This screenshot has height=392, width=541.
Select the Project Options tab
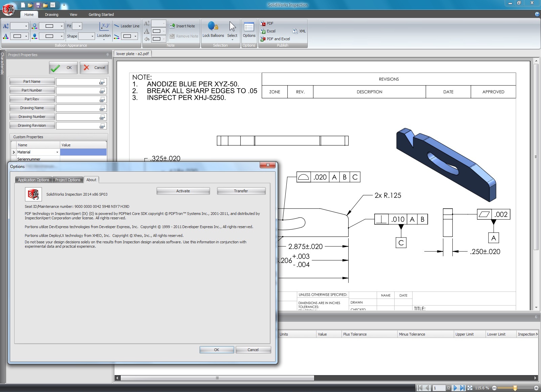click(68, 180)
